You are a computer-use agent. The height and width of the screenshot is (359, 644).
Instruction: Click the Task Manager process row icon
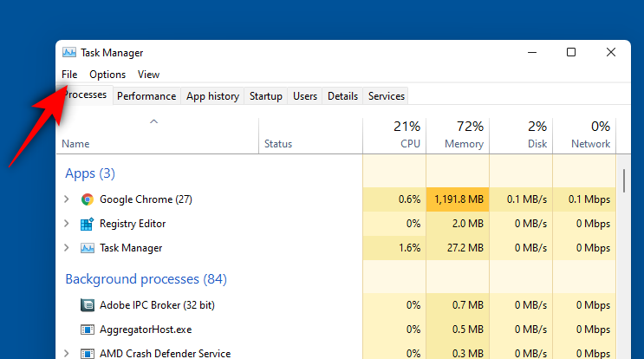click(87, 248)
